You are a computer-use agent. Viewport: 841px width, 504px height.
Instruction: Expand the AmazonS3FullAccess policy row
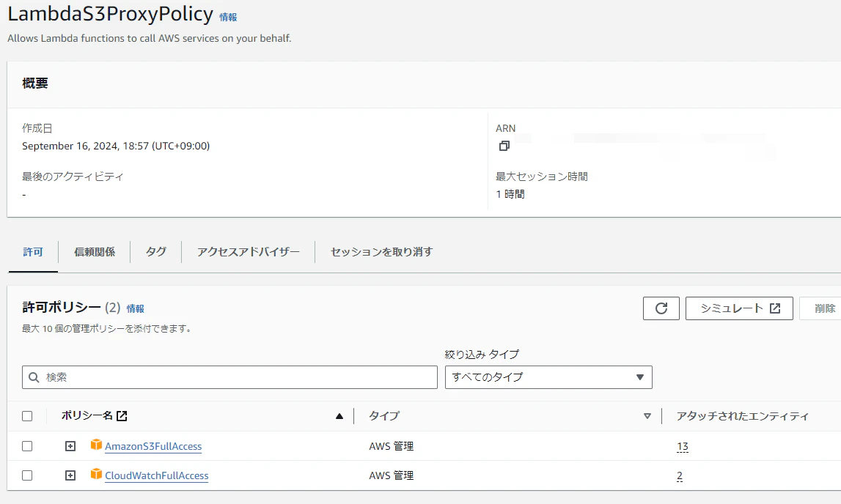click(70, 446)
